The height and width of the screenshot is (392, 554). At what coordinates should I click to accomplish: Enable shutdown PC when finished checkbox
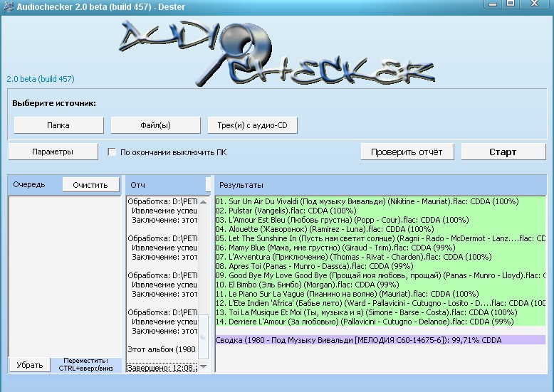[112, 152]
